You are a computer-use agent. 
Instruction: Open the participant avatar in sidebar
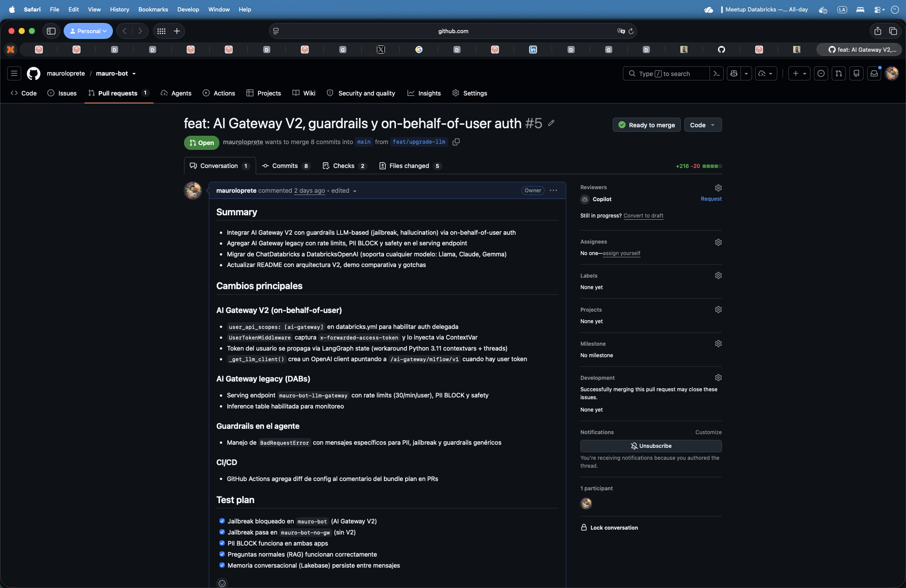tap(586, 503)
